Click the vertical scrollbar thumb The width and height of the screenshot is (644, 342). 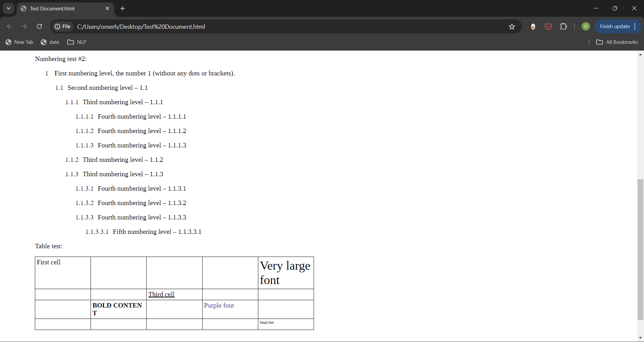[x=641, y=250]
